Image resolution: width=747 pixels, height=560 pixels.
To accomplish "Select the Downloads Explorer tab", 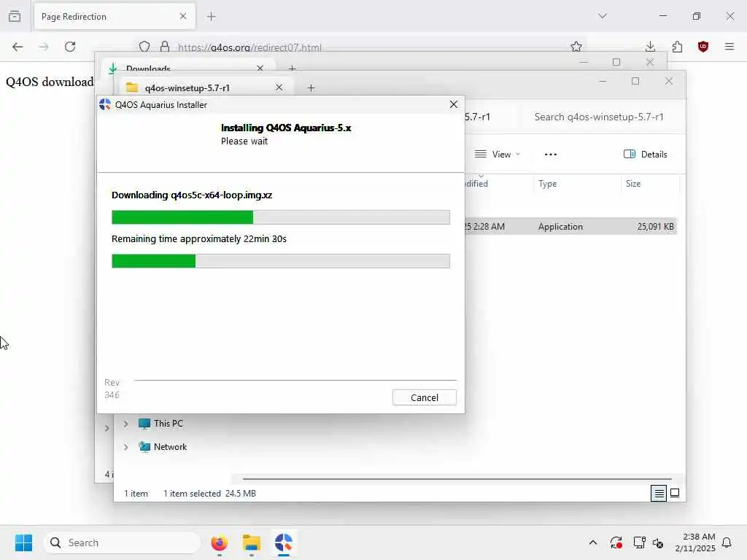I will 186,68.
